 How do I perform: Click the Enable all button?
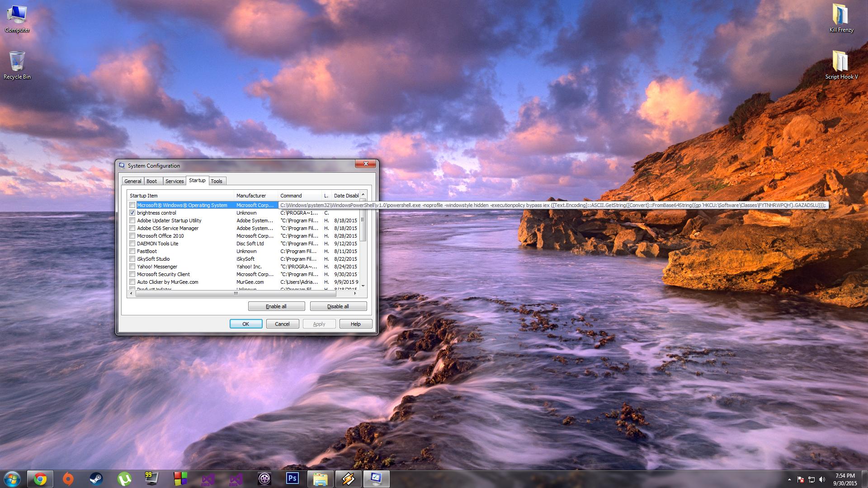coord(276,306)
